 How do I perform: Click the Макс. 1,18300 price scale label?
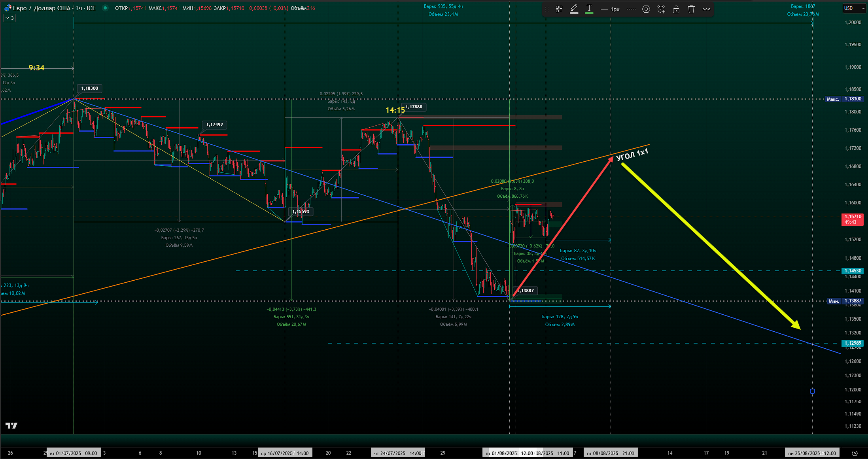tap(844, 99)
